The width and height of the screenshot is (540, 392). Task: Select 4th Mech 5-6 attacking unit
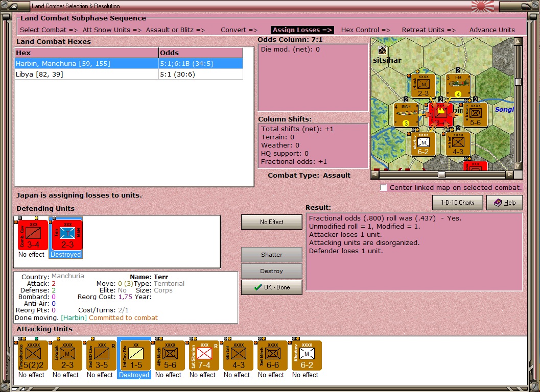170,356
